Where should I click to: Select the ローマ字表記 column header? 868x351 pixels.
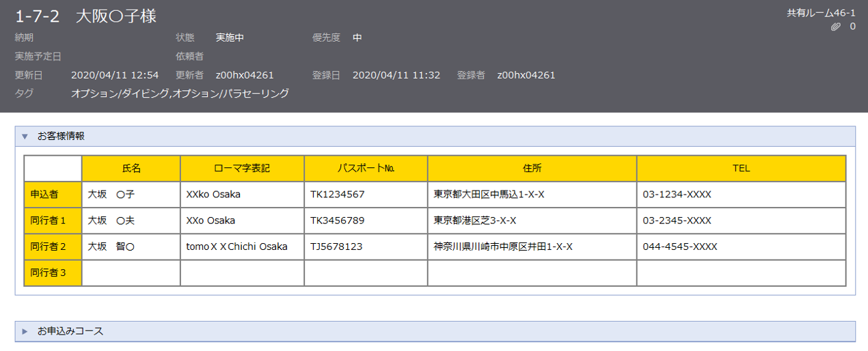click(x=242, y=168)
